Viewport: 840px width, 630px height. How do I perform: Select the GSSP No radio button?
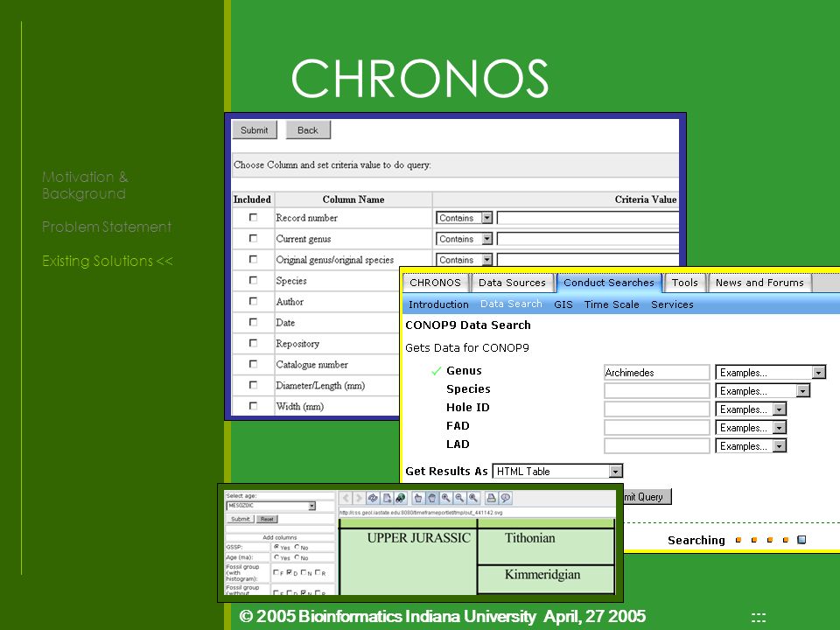pos(297,547)
